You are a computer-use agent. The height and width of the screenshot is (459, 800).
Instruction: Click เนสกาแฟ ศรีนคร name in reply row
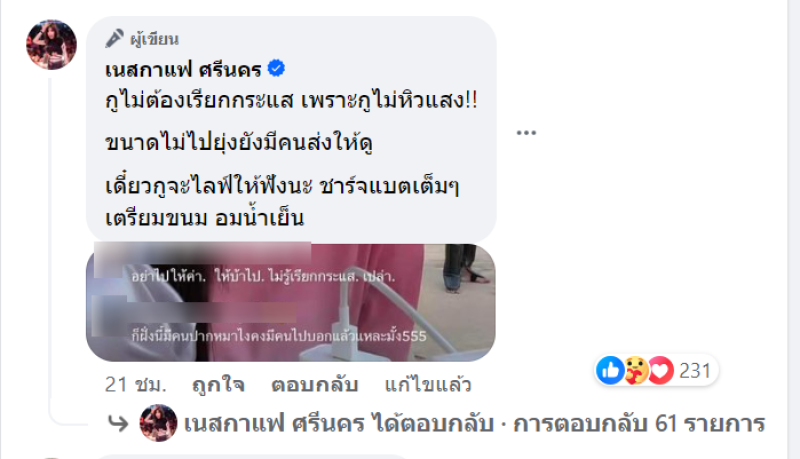pyautogui.click(x=274, y=424)
